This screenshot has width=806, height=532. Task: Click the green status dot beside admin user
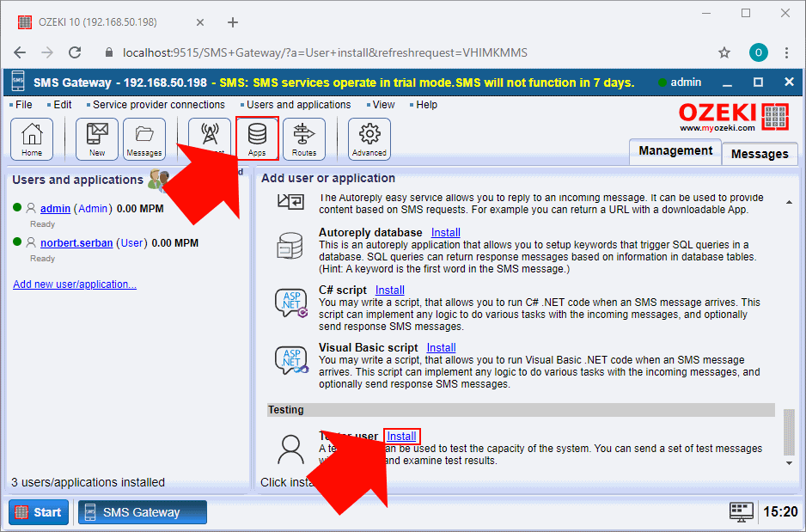click(17, 207)
